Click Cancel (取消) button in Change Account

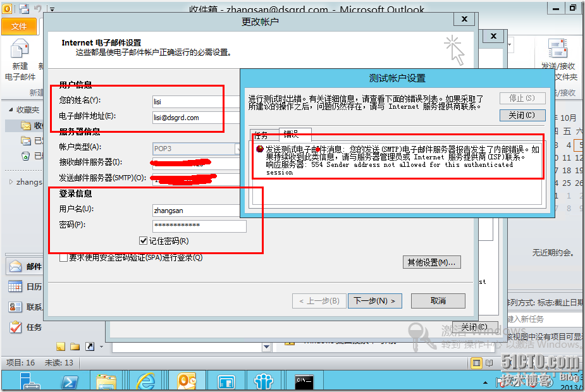(438, 300)
